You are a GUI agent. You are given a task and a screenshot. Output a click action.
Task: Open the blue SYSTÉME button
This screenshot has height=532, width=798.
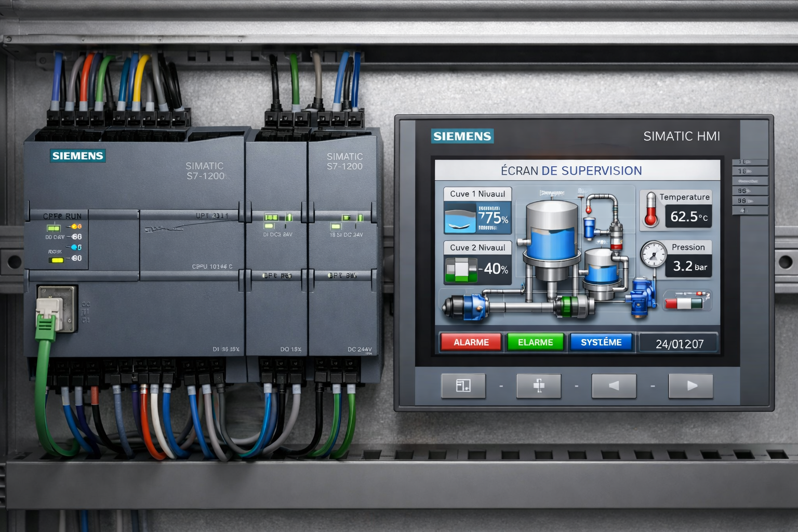[601, 342]
